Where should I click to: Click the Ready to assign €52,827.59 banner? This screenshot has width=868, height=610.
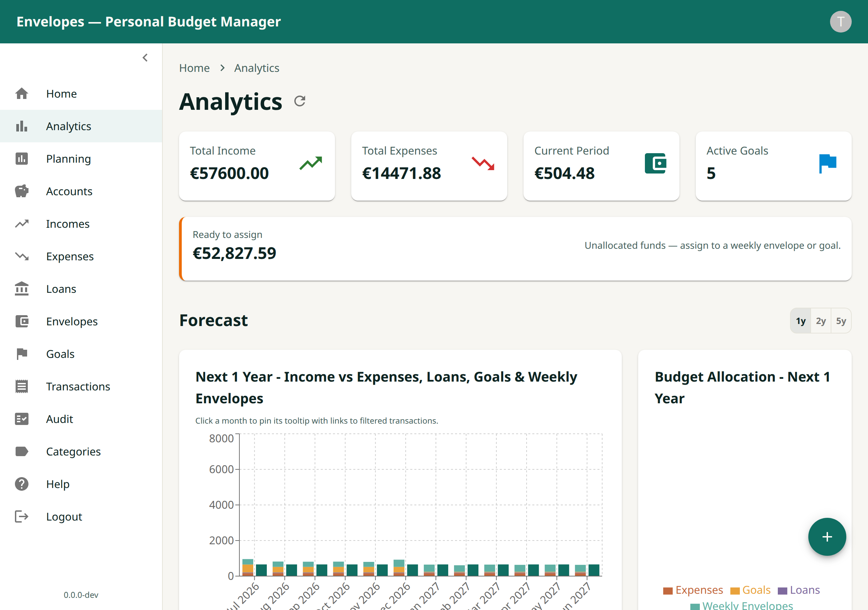pyautogui.click(x=515, y=248)
